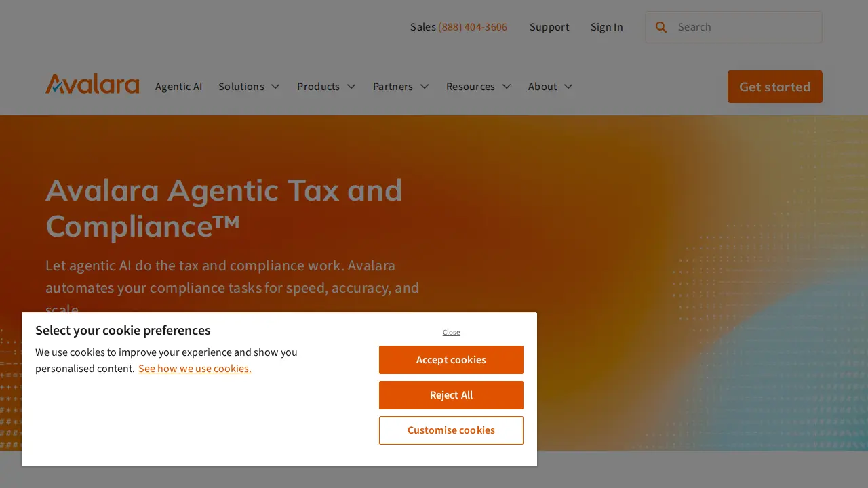Open the About nav item
Screen dimensions: 868x488
542,87
